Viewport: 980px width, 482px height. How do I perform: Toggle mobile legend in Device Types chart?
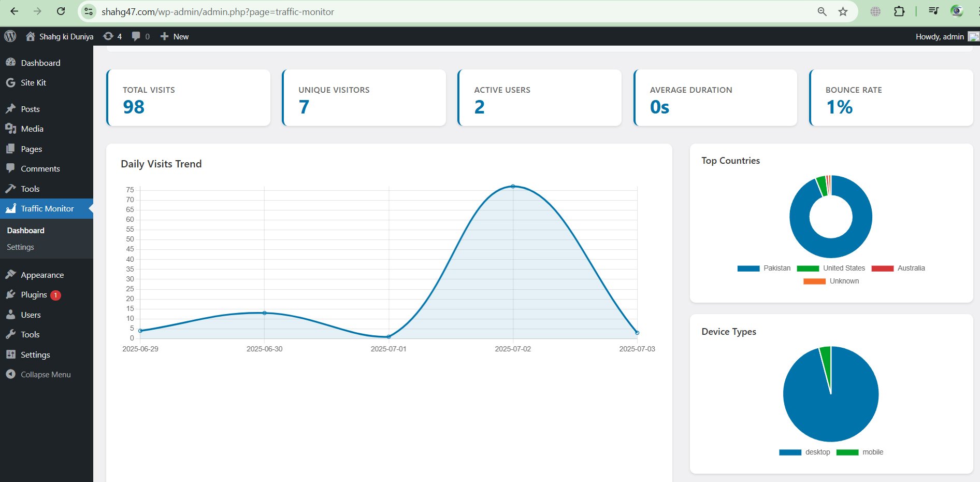860,452
